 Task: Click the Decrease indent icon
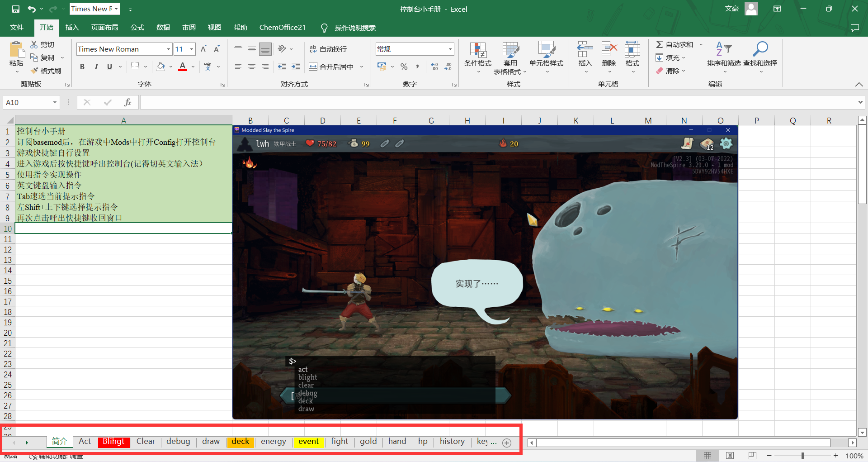click(x=282, y=67)
